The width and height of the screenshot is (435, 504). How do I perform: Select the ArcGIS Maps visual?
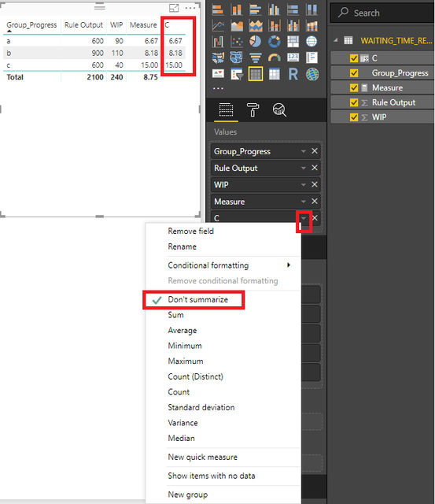coord(312,74)
